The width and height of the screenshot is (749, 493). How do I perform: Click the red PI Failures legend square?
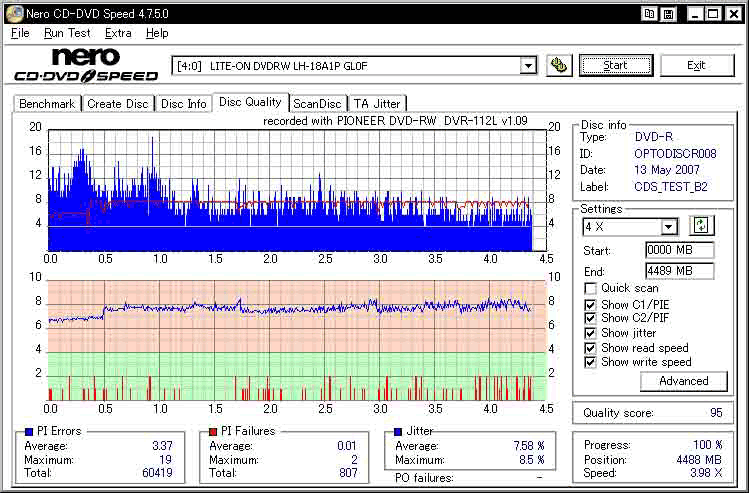tap(212, 431)
